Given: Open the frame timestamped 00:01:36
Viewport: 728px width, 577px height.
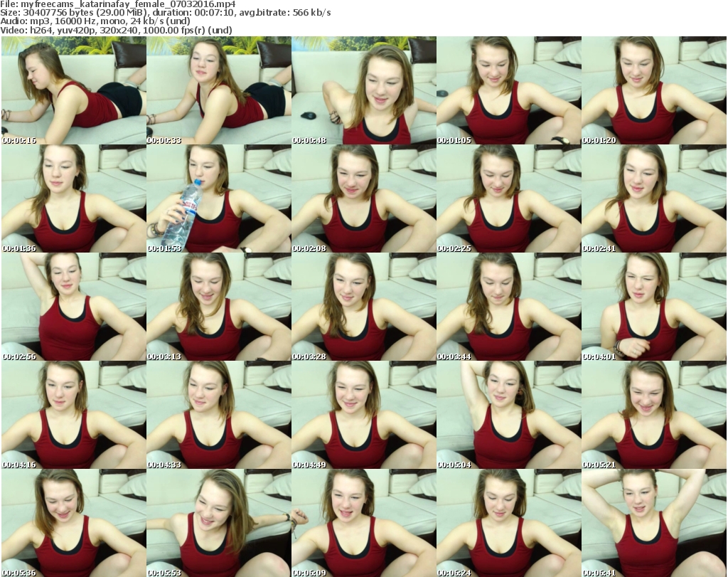Looking at the screenshot, I should coord(73,198).
